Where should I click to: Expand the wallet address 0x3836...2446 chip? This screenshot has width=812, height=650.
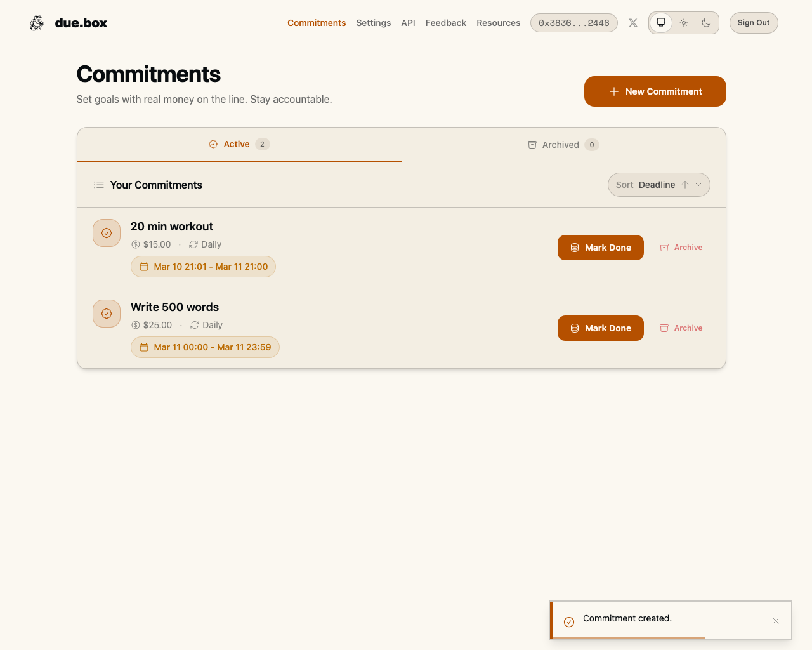(573, 22)
